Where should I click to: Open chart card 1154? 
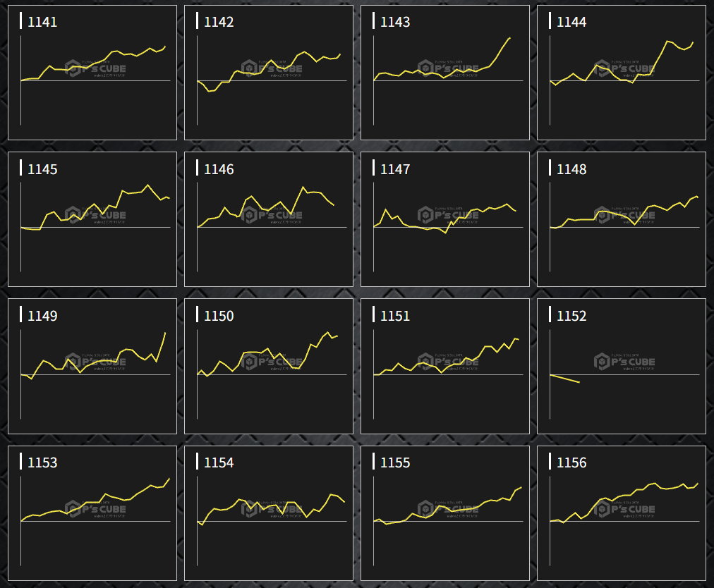click(269, 513)
